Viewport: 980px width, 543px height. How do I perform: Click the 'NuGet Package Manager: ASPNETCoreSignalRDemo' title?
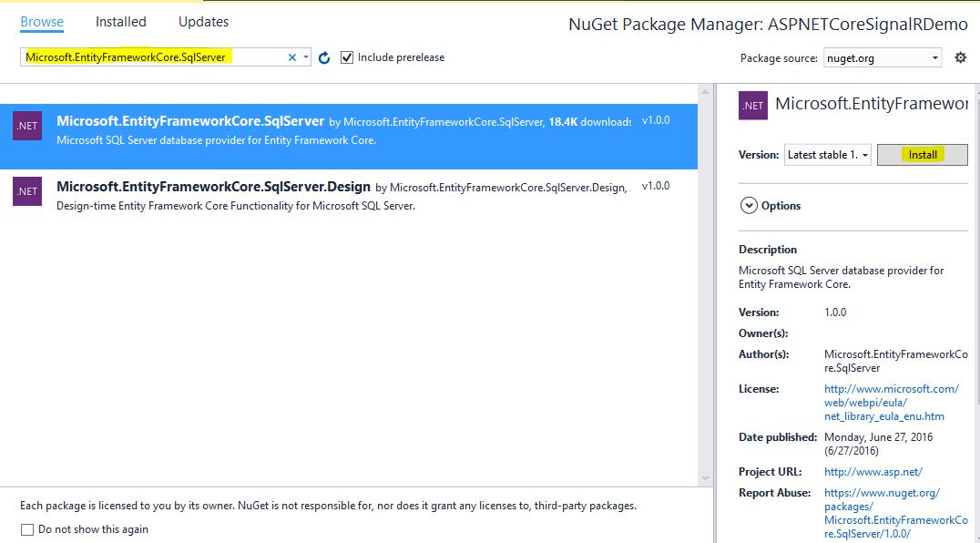(x=768, y=25)
